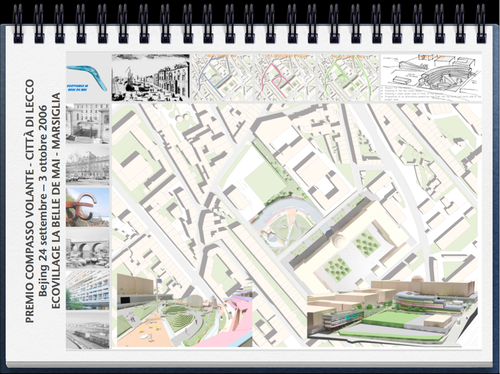Click the grayscale building entrance photo
The width and height of the screenshot is (500, 374).
(88, 124)
